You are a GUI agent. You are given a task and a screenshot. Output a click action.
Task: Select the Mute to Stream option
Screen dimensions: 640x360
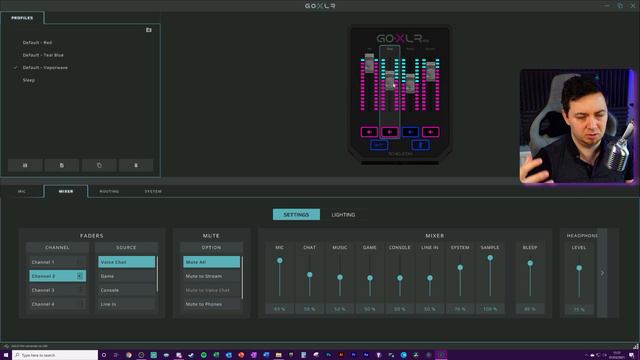click(211, 276)
